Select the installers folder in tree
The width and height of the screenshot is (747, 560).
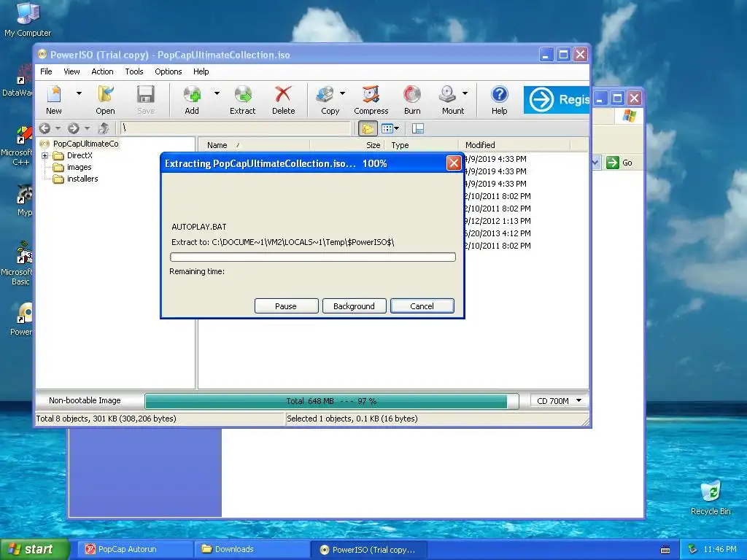pyautogui.click(x=82, y=179)
